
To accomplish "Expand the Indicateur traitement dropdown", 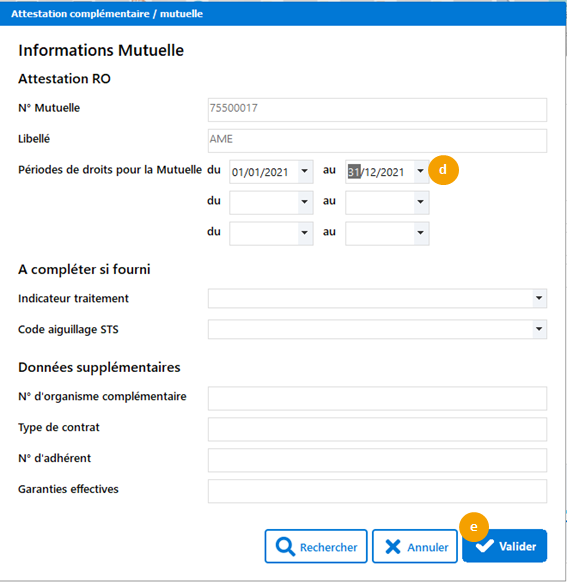I will 539,298.
